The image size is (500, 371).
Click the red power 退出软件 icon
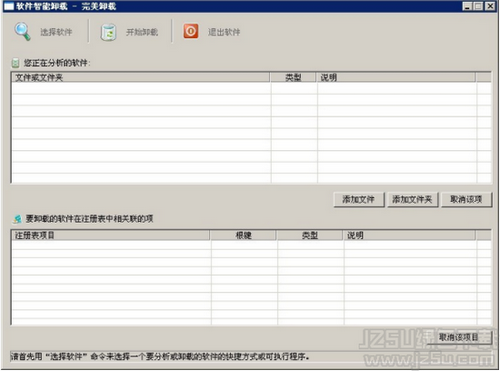[x=191, y=31]
